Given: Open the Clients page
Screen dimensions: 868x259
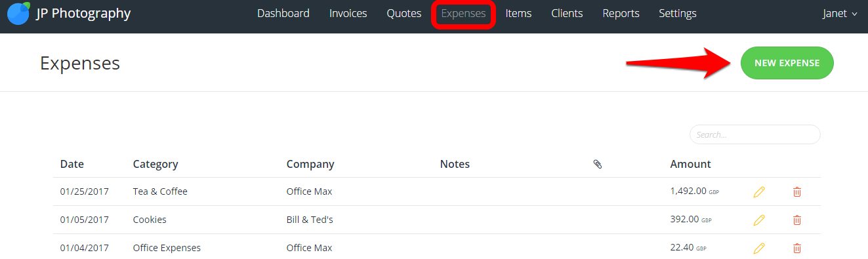Looking at the screenshot, I should coord(567,14).
